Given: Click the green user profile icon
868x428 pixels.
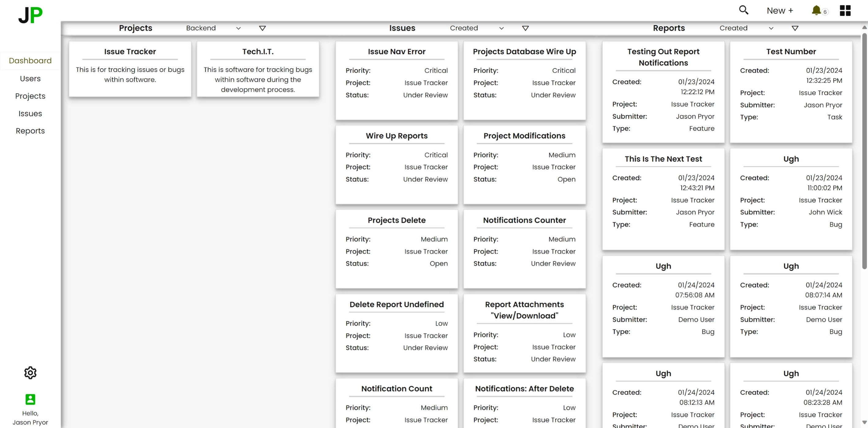Looking at the screenshot, I should click(30, 399).
